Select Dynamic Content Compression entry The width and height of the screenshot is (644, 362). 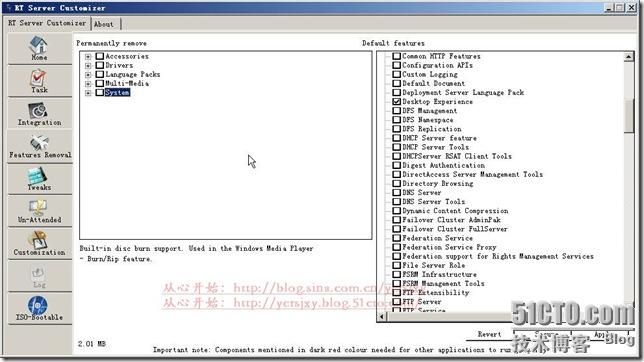click(x=455, y=210)
